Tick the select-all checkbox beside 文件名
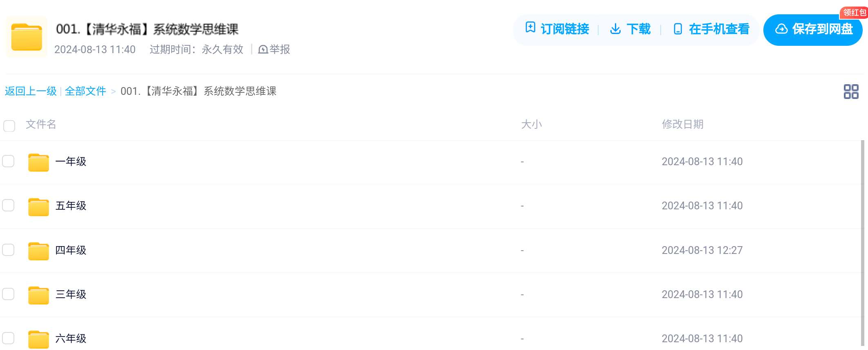The width and height of the screenshot is (868, 350). [x=9, y=126]
